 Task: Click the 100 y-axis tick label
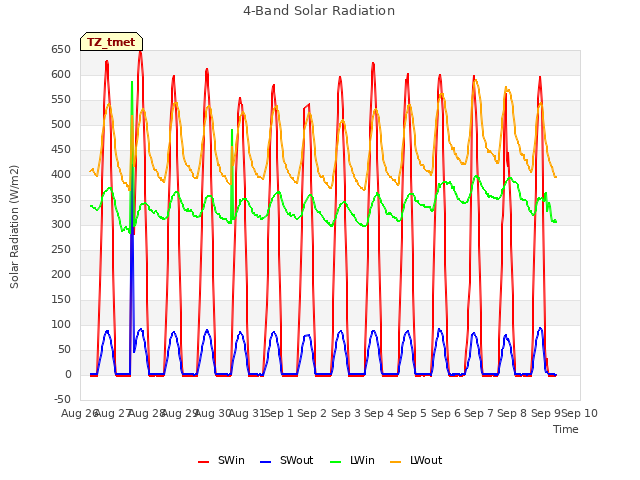tap(61, 324)
